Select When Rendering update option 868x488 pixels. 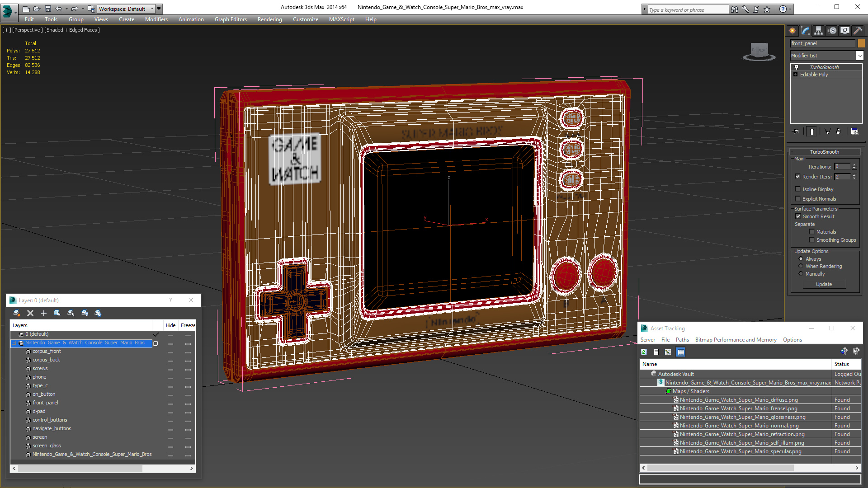[801, 266]
